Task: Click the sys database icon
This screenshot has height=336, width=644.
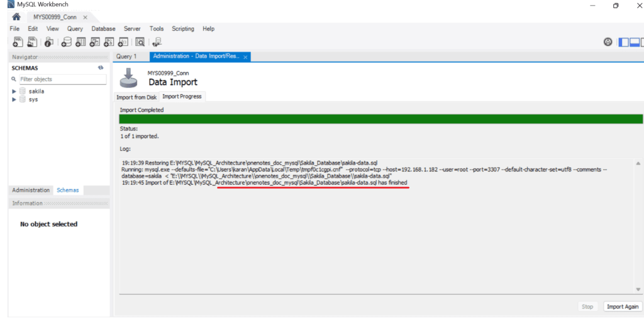Action: tap(23, 99)
